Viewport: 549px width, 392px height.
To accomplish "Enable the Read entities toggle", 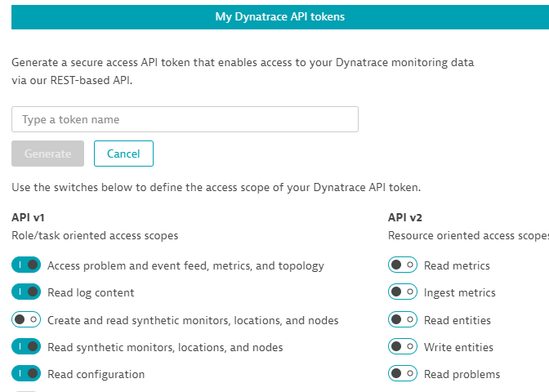I will [x=403, y=320].
